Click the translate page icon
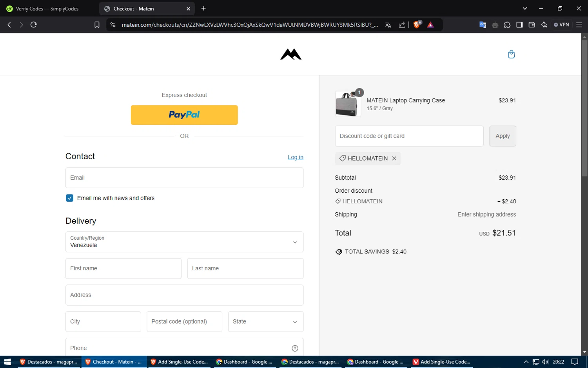The height and width of the screenshot is (368, 588). [x=388, y=25]
